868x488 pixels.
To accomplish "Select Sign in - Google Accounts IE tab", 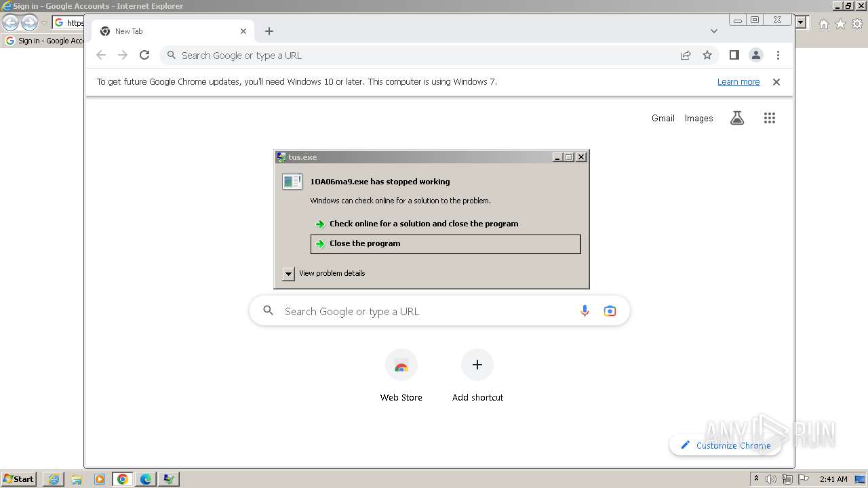I will (x=44, y=41).
